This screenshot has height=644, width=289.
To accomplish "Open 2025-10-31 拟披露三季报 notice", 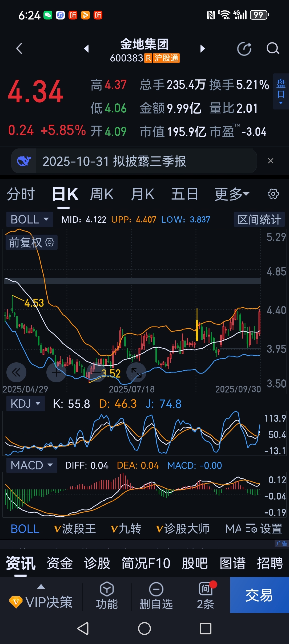I will [x=114, y=161].
